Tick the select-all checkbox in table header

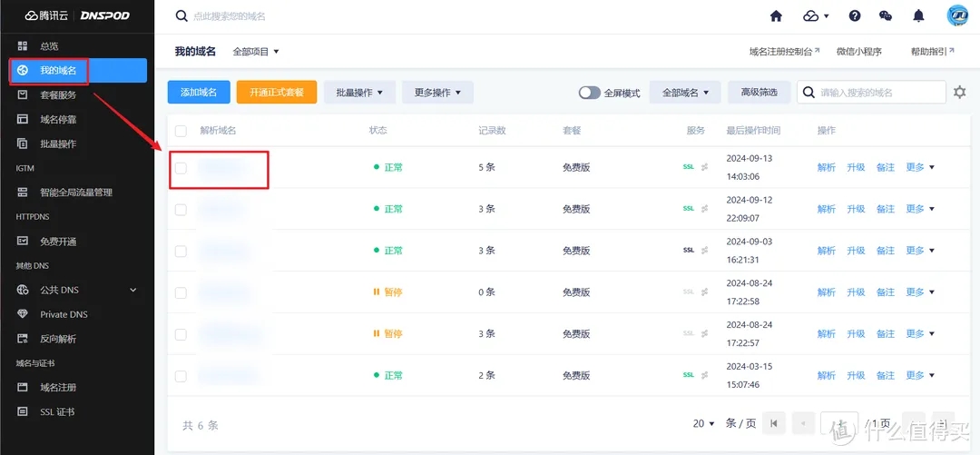(181, 131)
